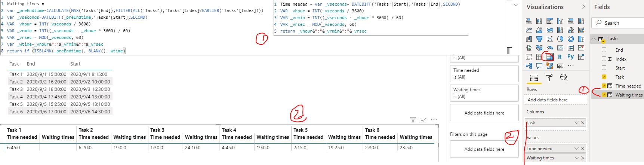Screen dimensions: 644x165
Task: Uncheck the Waiting times field checkbox
Action: 604,95
